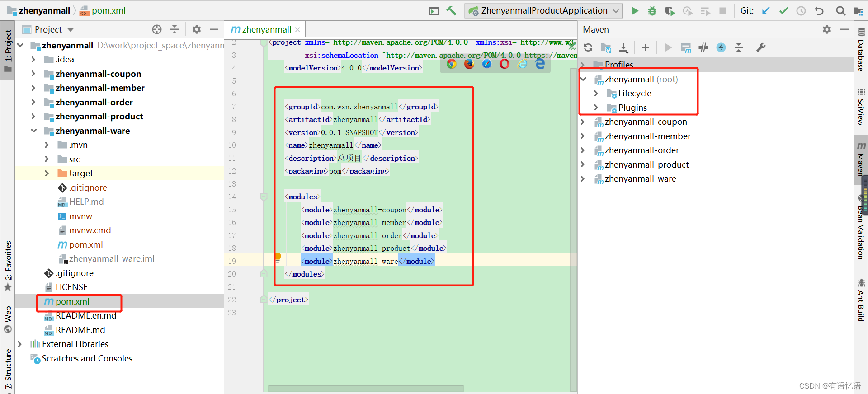Collapse zhenyanmall (root) in Maven panel

(x=583, y=79)
